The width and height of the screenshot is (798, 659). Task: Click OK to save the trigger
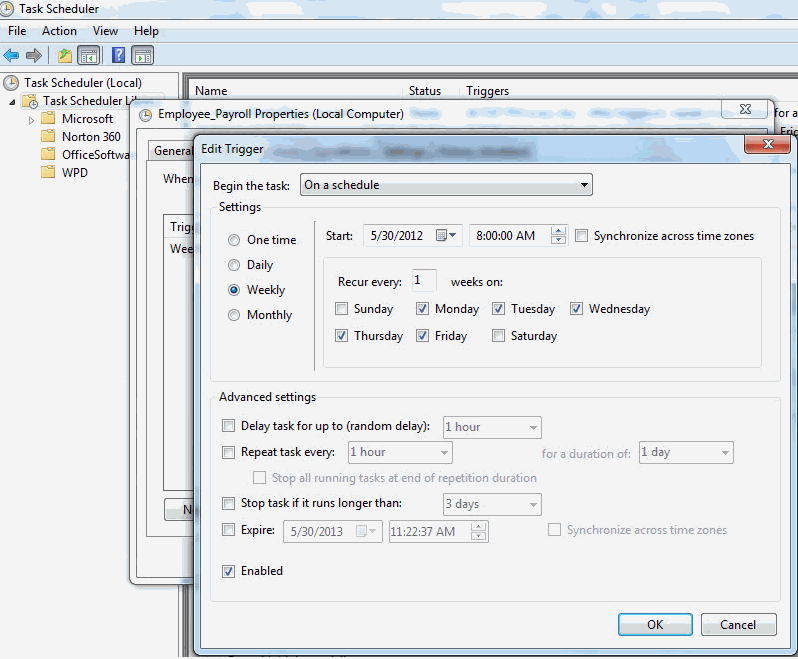coord(654,624)
